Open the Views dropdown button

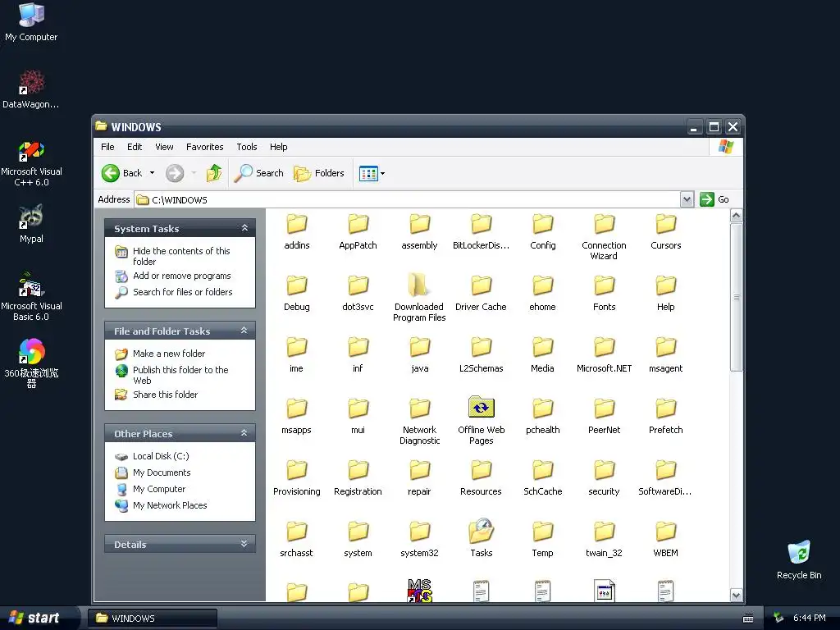tap(372, 173)
